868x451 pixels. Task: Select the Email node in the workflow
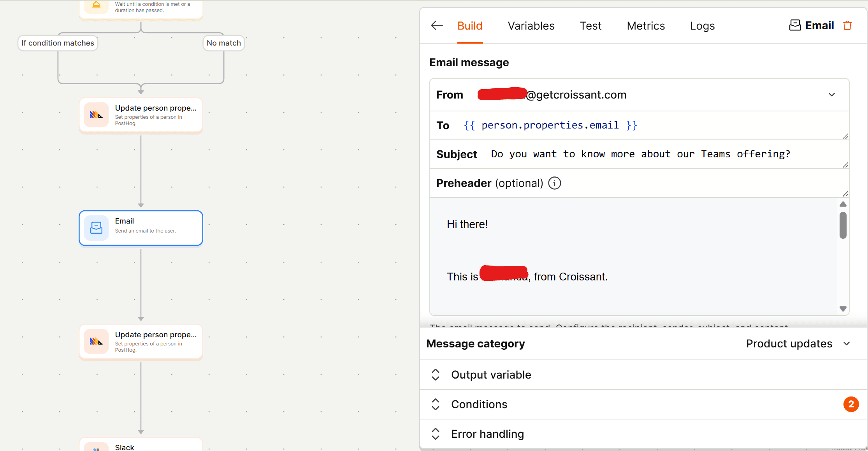pyautogui.click(x=141, y=228)
